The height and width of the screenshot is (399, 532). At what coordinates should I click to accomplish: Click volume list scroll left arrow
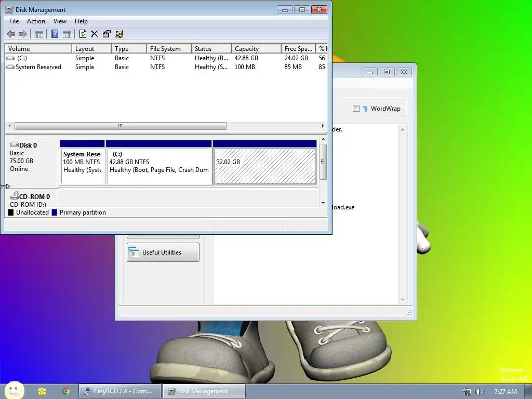(9, 126)
